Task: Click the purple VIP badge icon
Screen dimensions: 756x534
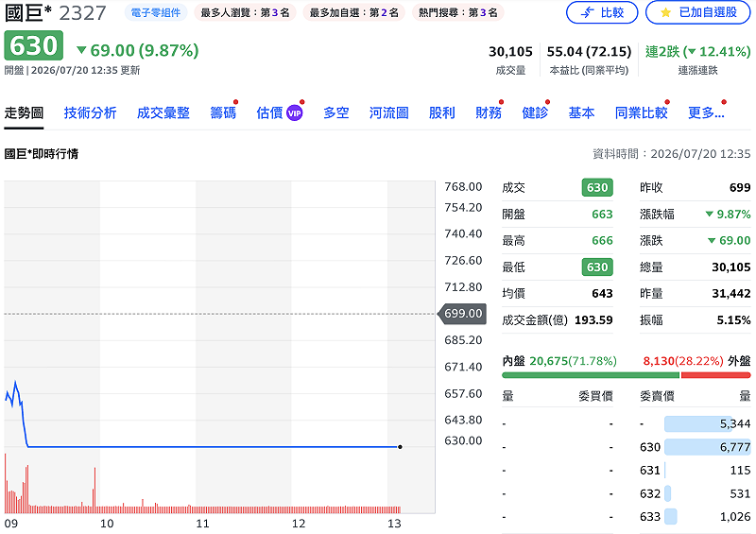Action: click(295, 113)
